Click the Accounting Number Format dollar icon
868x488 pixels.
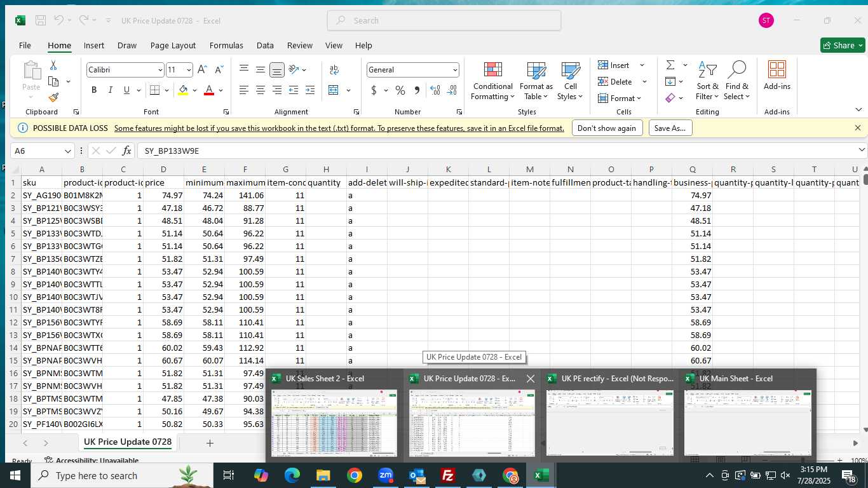[374, 90]
